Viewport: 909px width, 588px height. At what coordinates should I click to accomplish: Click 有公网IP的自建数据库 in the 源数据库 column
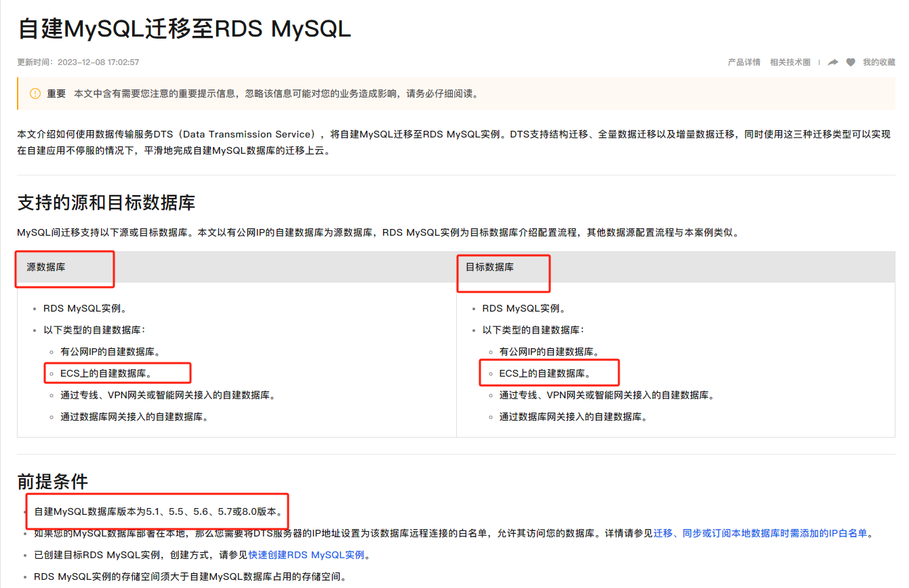click(x=110, y=352)
